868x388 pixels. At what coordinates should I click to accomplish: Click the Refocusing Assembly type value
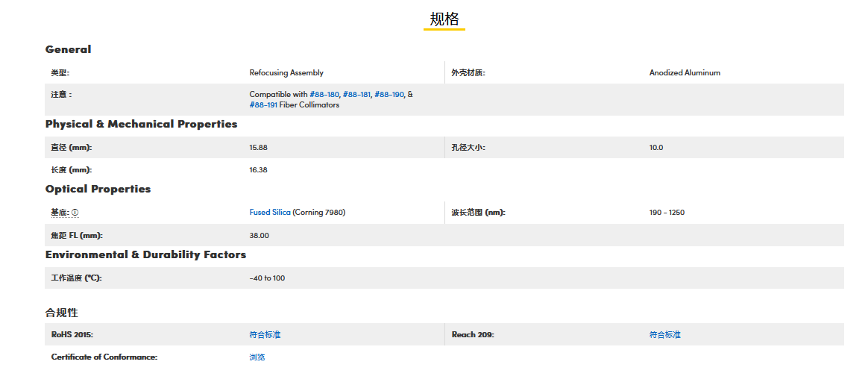point(286,73)
